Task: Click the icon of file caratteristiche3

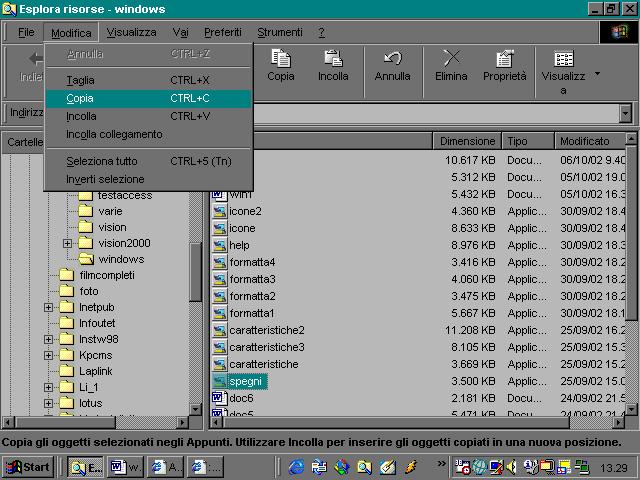Action: pos(219,347)
